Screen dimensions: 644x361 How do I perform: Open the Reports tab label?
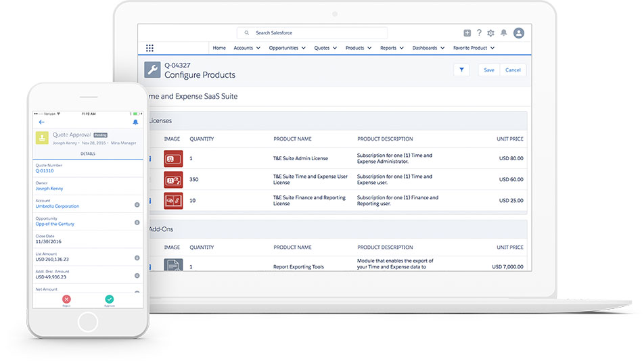pos(388,48)
